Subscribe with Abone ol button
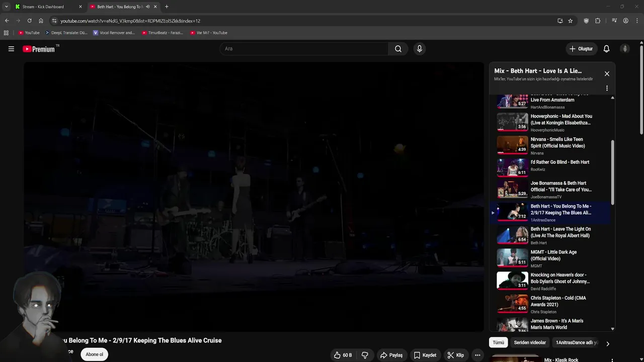 click(94, 354)
